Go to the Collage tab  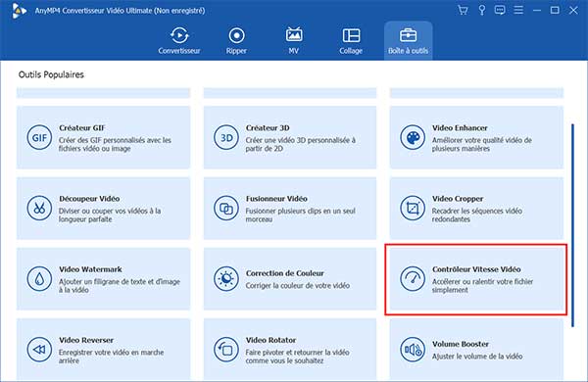tap(351, 40)
